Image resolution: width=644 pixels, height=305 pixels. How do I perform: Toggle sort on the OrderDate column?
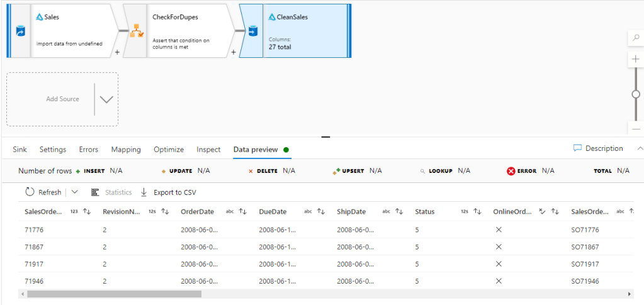coord(243,212)
